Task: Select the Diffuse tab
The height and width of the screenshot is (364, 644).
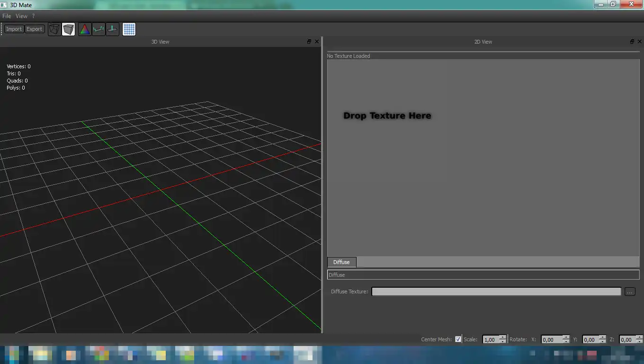Action: click(341, 262)
